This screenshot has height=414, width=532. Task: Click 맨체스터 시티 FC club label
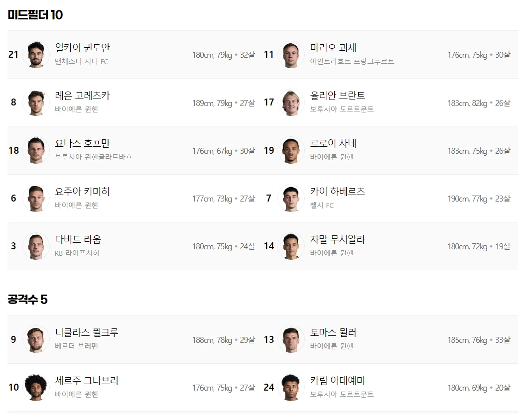(x=81, y=61)
